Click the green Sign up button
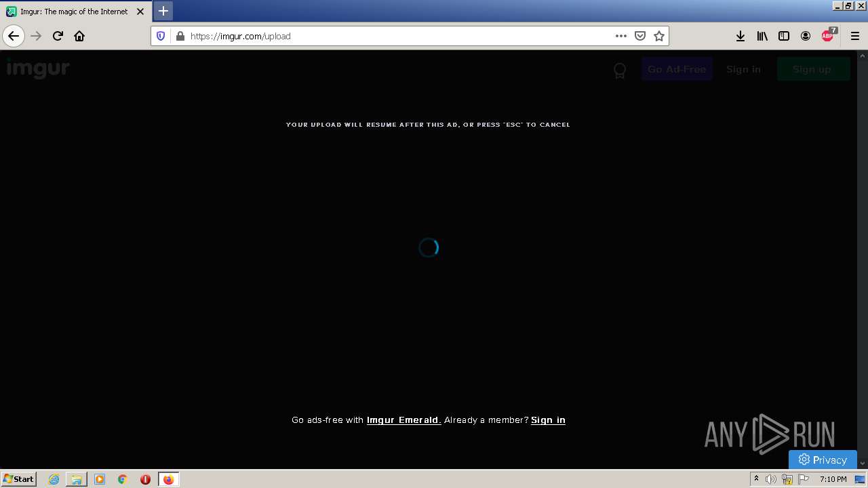 pyautogui.click(x=813, y=69)
